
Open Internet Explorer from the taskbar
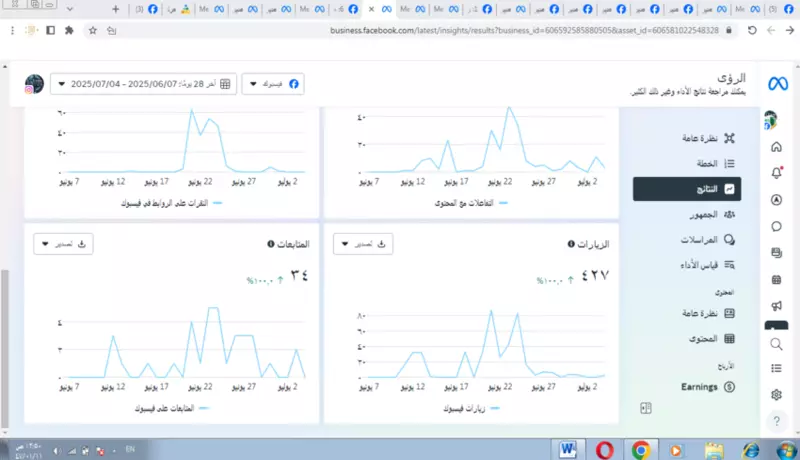pyautogui.click(x=751, y=450)
